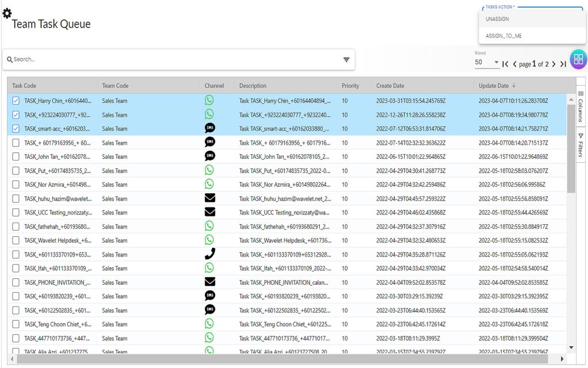Choose ASSIGN_TO_ME from Tasks Action menu

coord(504,36)
